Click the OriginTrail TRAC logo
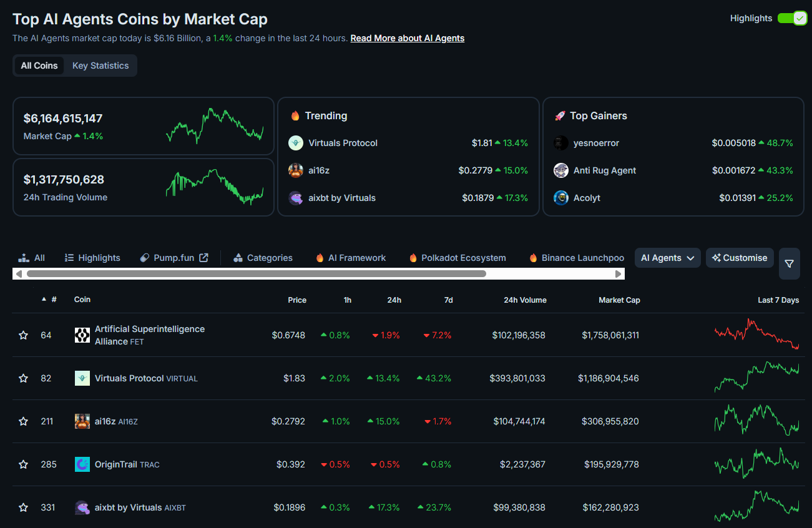This screenshot has width=812, height=528. point(82,464)
